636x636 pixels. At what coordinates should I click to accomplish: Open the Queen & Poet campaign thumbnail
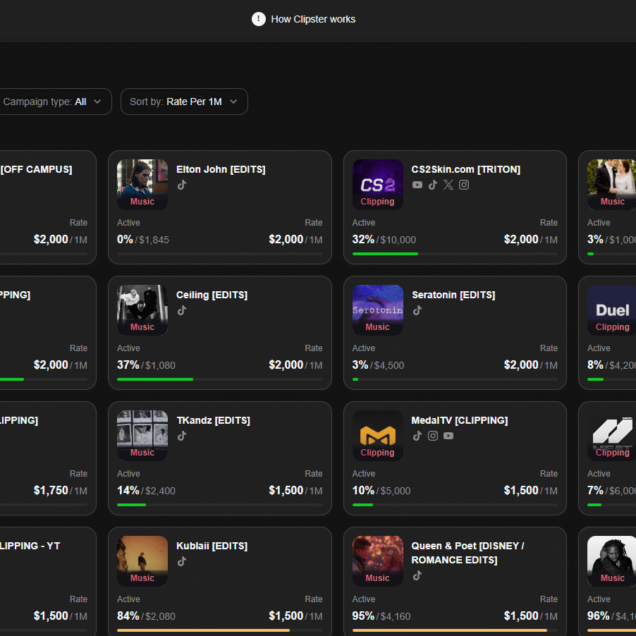378,561
